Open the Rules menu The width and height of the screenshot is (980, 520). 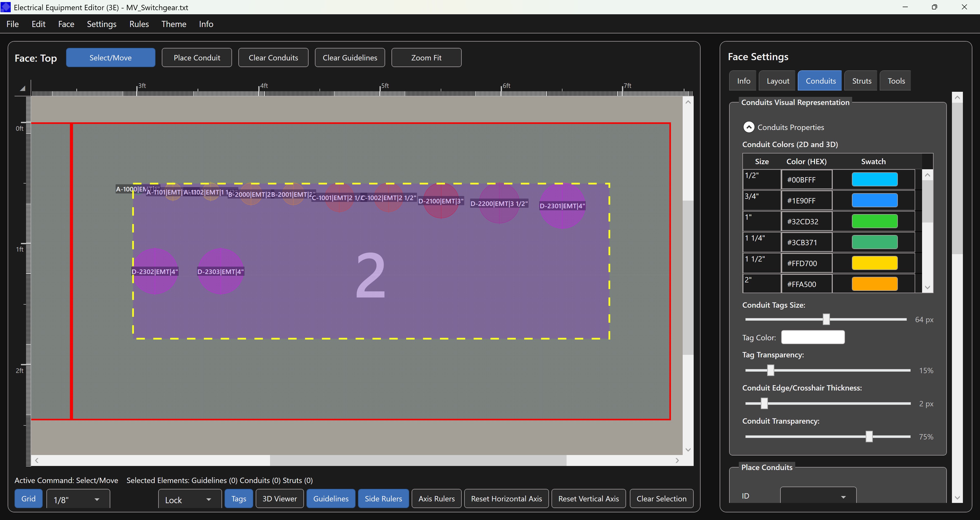pyautogui.click(x=139, y=24)
